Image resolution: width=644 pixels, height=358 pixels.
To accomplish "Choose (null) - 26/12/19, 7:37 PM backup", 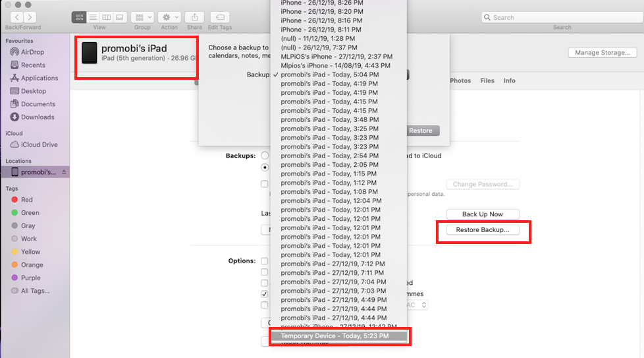I will (x=339, y=47).
